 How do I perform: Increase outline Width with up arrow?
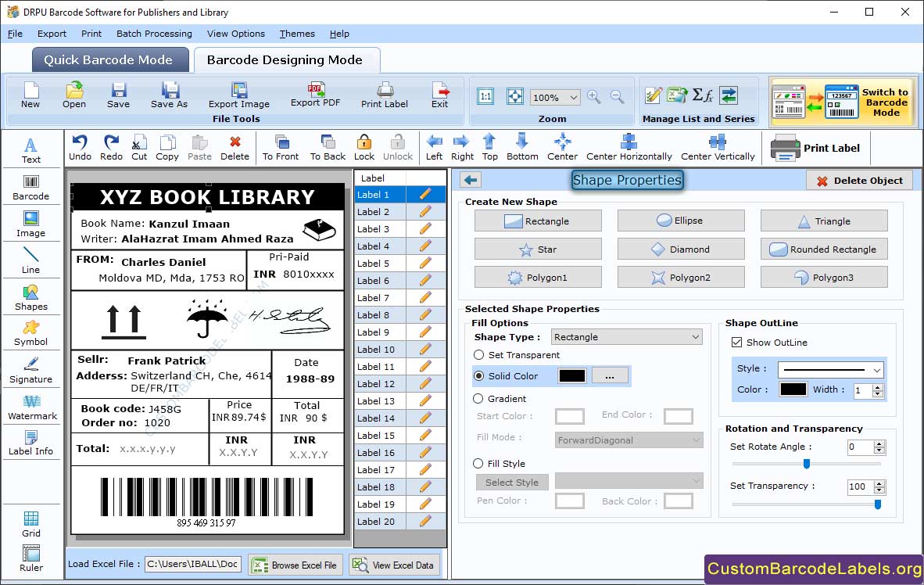[x=878, y=387]
